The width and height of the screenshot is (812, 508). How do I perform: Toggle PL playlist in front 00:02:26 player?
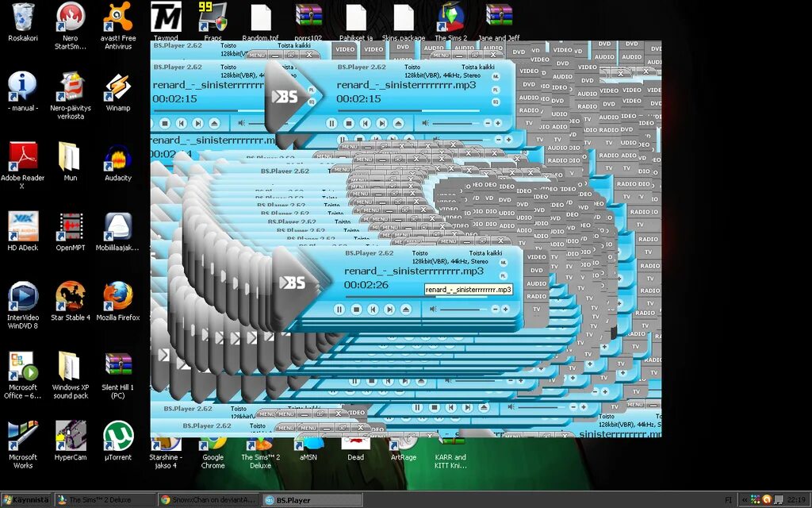point(504,275)
